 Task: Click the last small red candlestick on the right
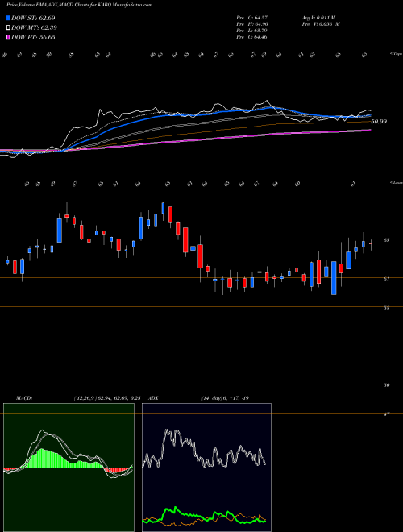click(371, 243)
